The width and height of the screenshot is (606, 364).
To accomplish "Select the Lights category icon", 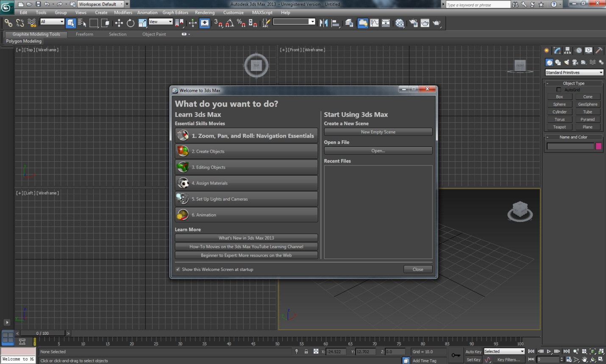I will point(567,62).
